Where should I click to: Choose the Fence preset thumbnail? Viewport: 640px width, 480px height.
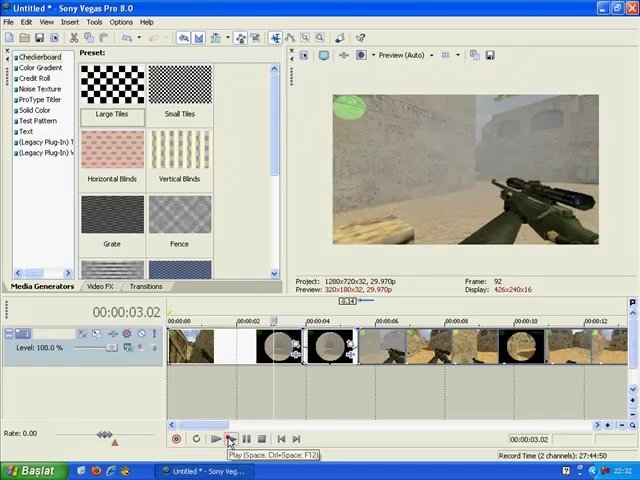180,214
